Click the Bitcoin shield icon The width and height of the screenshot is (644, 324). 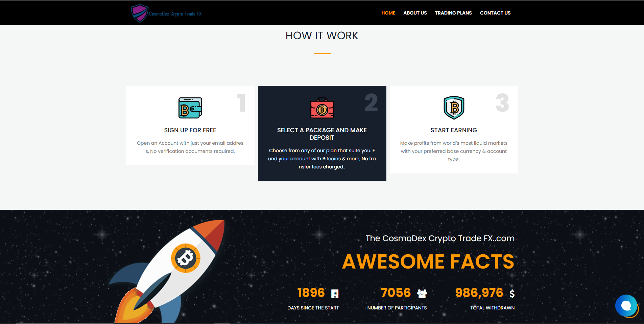pyautogui.click(x=454, y=108)
